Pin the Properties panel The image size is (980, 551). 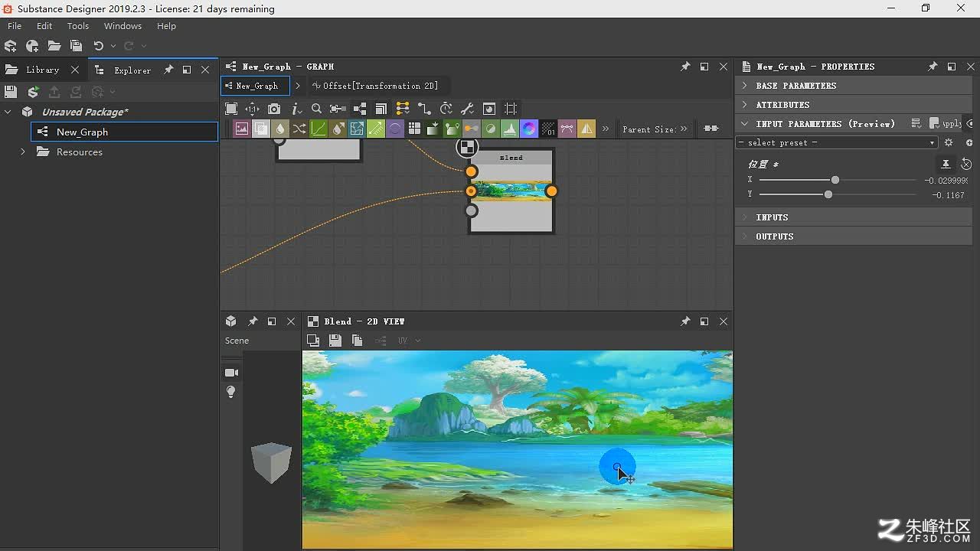[933, 67]
